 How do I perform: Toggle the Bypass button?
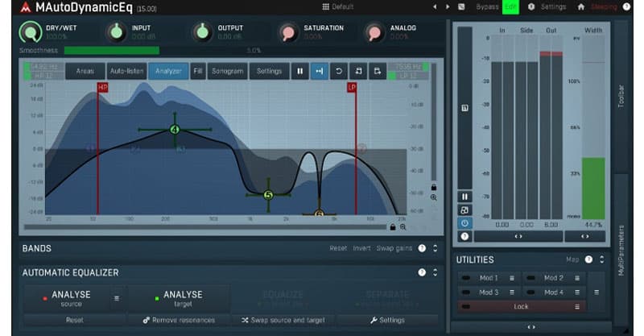(487, 7)
